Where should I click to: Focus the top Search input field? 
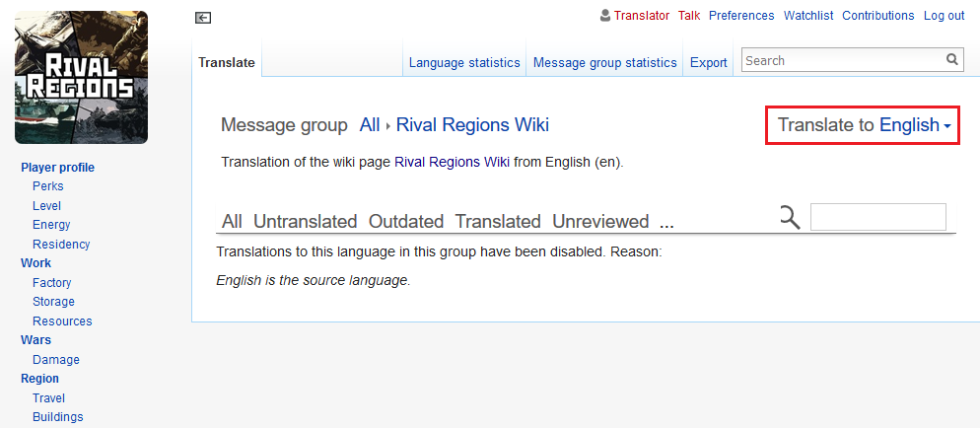click(843, 60)
